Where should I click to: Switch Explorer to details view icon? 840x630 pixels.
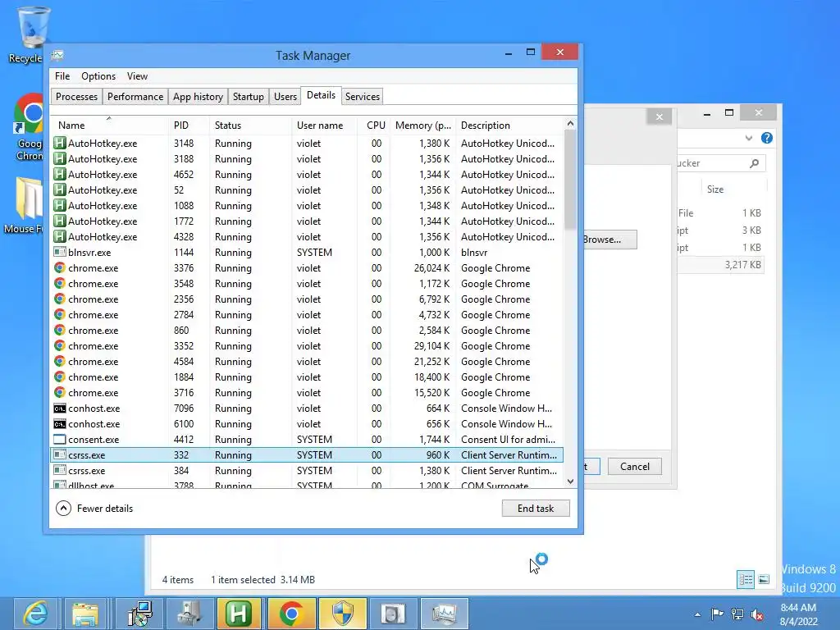(745, 579)
